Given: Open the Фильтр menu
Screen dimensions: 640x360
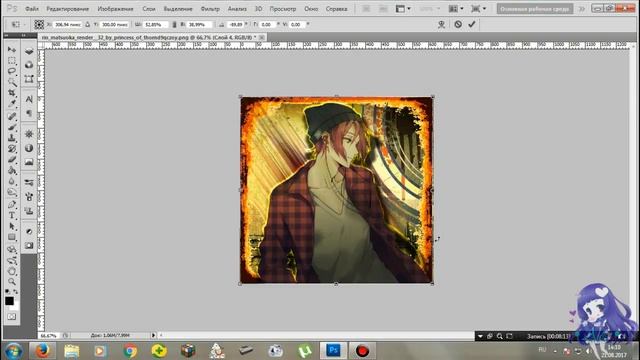Looking at the screenshot, I should click(x=210, y=9).
